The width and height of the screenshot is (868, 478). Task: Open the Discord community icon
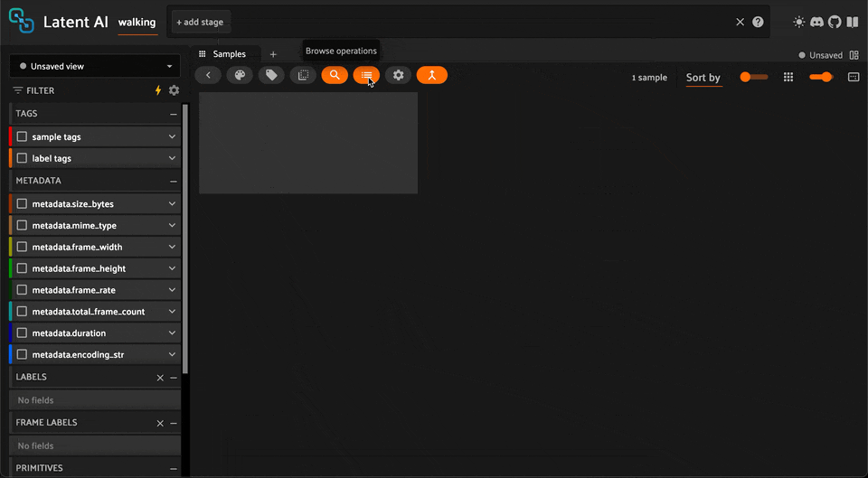click(x=816, y=22)
